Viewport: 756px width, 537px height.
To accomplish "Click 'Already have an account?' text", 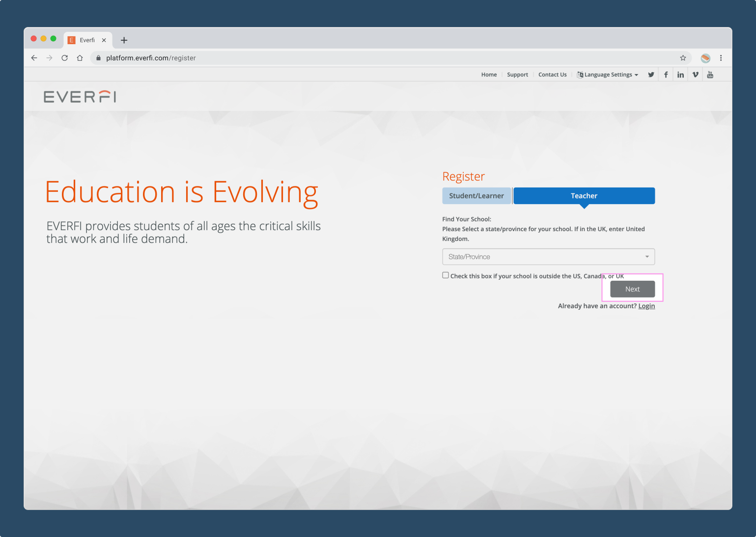I will tap(597, 306).
